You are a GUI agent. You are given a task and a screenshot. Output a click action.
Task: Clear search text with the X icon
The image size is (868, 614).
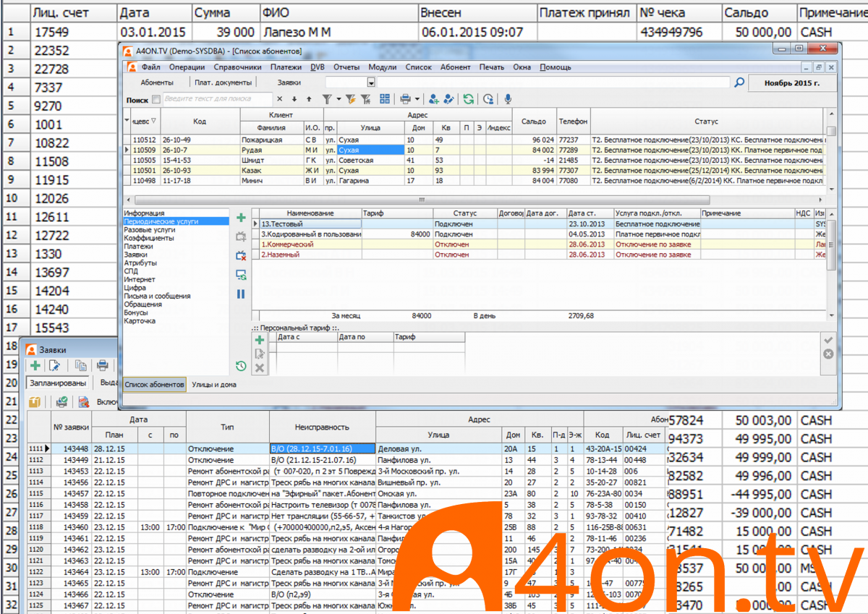[280, 99]
